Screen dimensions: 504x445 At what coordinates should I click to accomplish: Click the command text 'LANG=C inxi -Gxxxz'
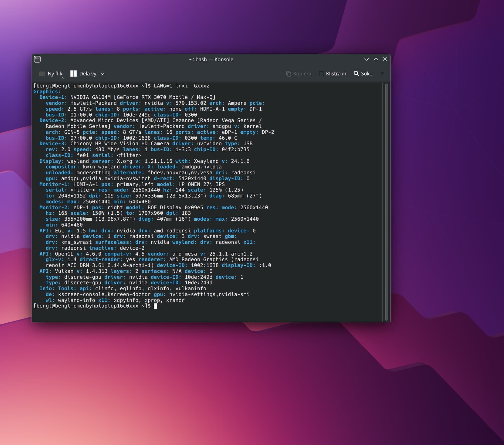click(181, 86)
